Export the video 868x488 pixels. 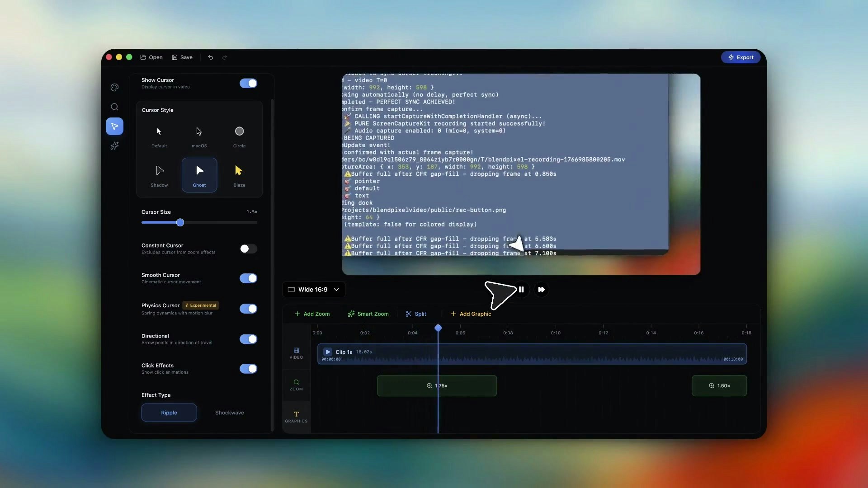click(741, 57)
